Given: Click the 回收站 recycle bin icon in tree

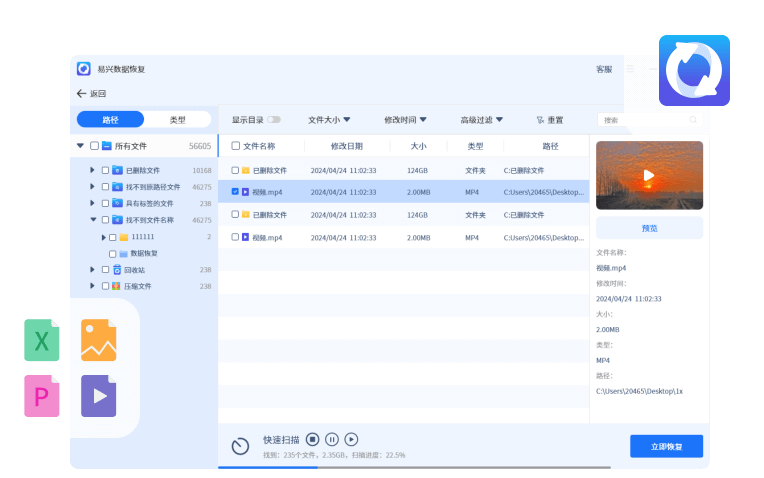Looking at the screenshot, I should click(116, 270).
